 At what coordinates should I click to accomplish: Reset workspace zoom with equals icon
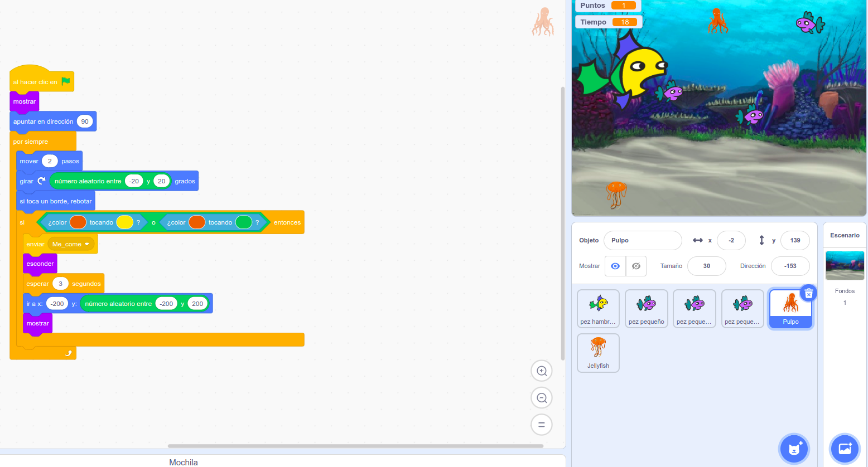pos(541,425)
